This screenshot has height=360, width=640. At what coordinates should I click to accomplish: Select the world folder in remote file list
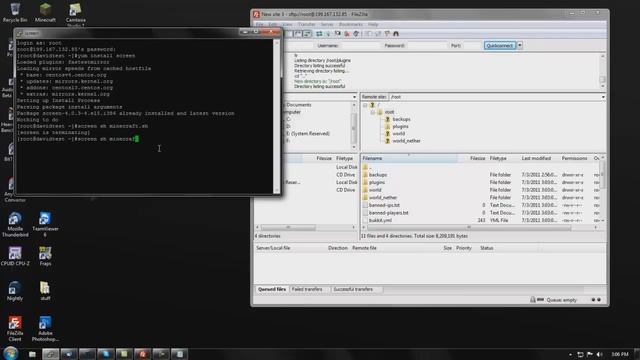[x=375, y=190]
